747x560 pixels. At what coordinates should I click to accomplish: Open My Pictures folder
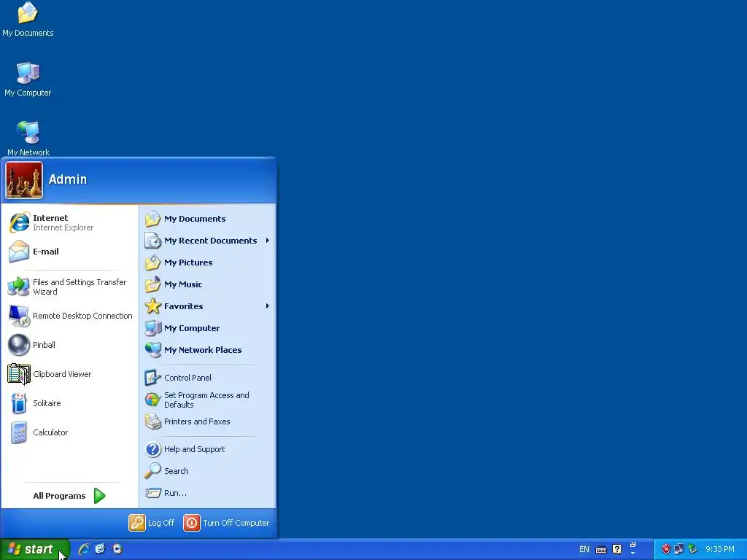208,262
